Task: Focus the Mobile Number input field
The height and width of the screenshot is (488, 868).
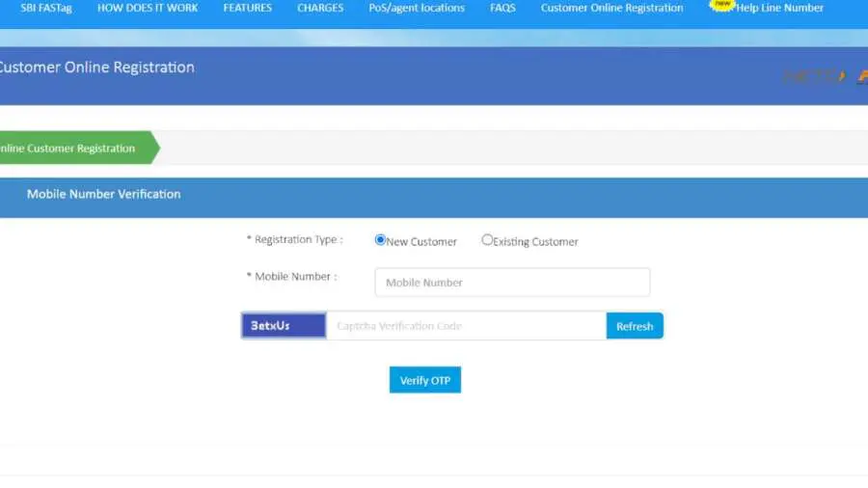Action: 512,283
